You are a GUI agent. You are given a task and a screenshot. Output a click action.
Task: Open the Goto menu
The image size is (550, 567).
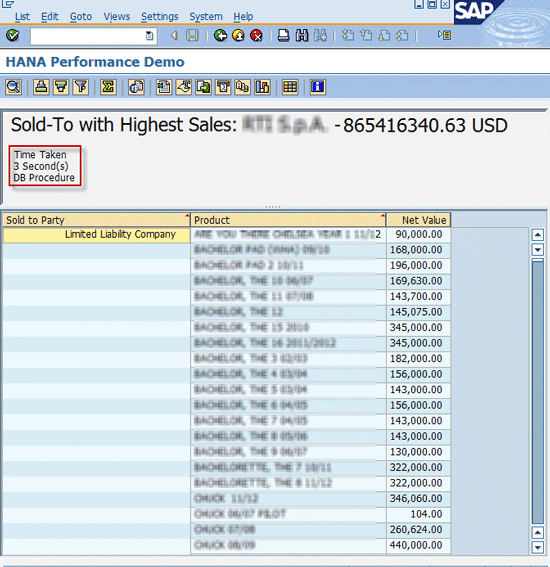pos(81,17)
